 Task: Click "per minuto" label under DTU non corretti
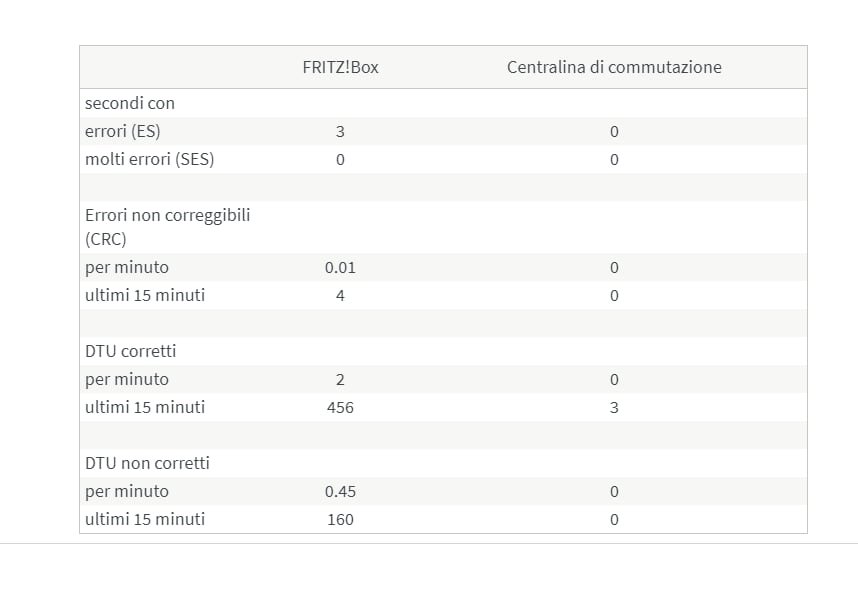[x=127, y=491]
